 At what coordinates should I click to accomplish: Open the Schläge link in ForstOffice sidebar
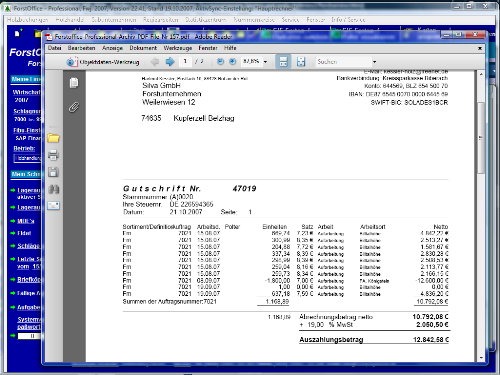point(28,246)
